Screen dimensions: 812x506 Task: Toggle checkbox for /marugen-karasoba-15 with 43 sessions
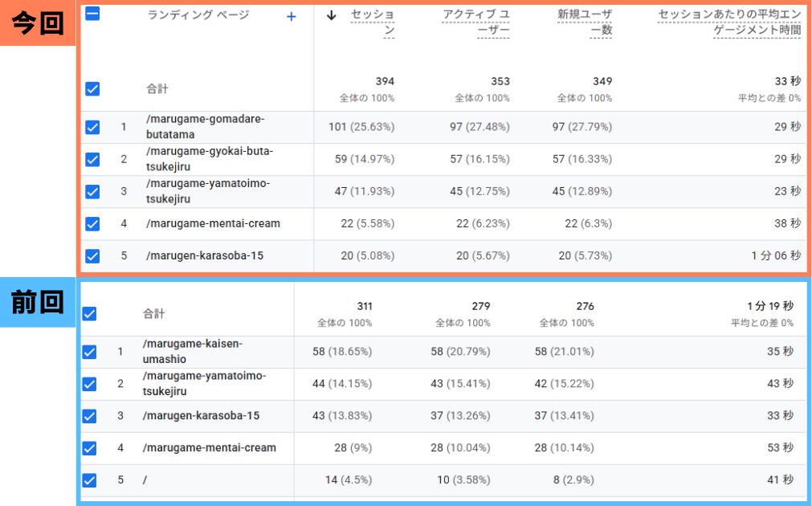point(90,416)
